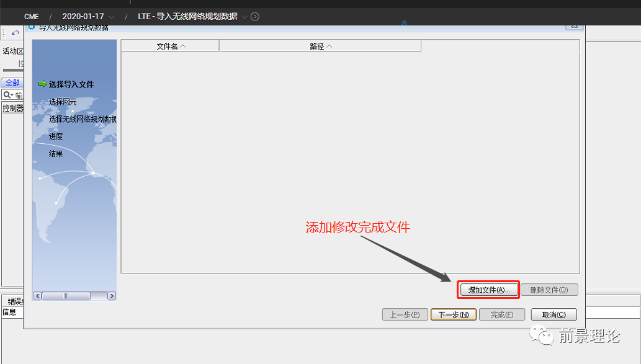Viewport: 641px width, 364px height.
Task: Click the search magnifier icon in left panel
Action: (8, 95)
